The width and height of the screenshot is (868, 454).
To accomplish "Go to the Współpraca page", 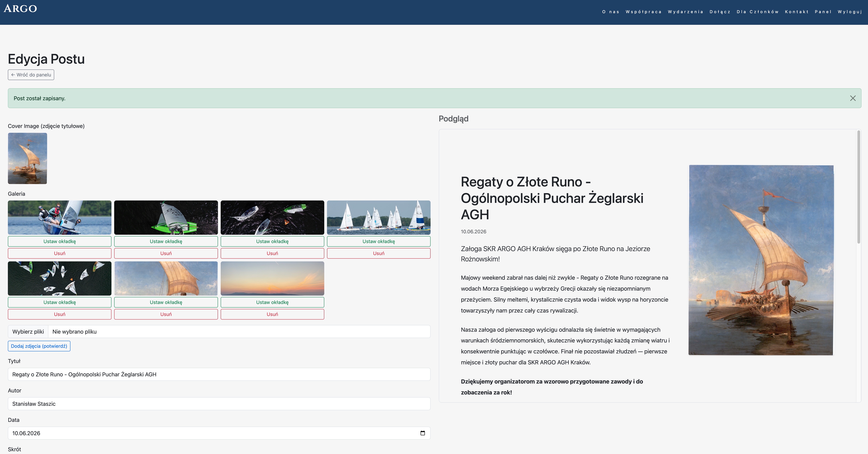I will (x=644, y=12).
